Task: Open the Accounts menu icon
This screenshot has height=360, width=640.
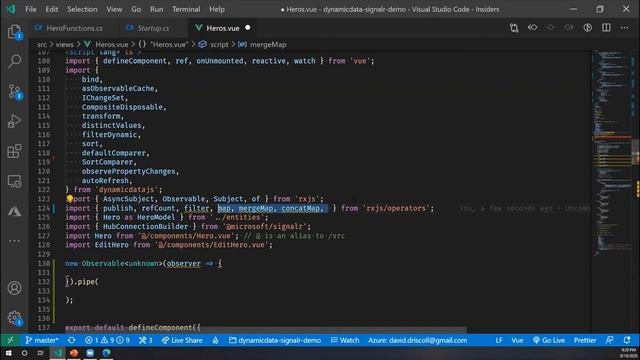Action: click(x=14, y=288)
